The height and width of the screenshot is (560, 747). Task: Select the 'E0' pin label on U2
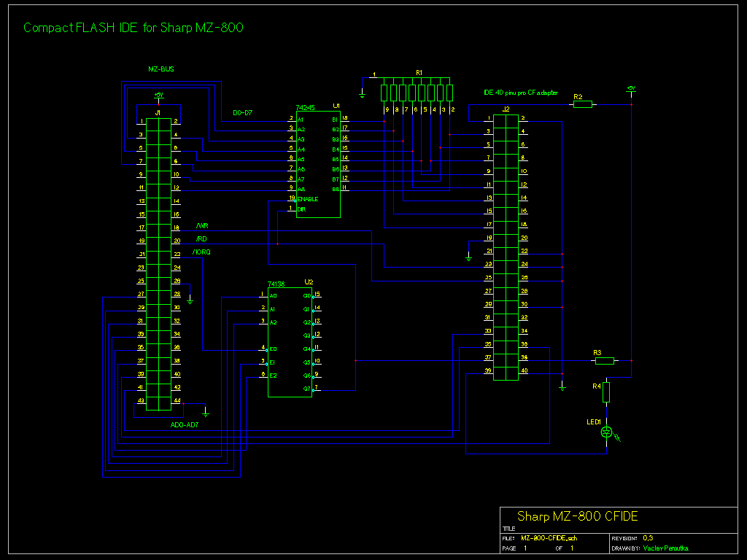273,349
